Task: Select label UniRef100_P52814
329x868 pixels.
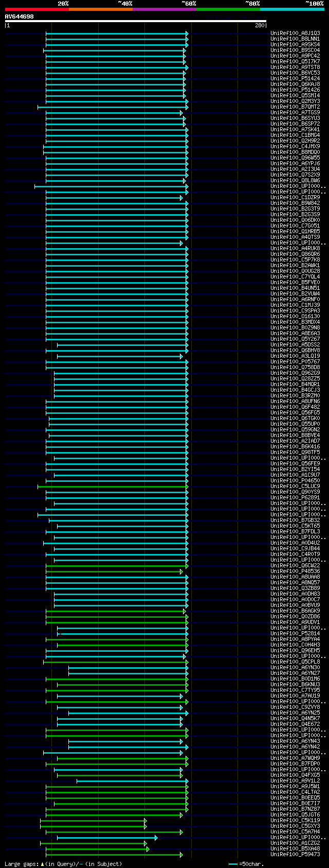Action: (295, 634)
